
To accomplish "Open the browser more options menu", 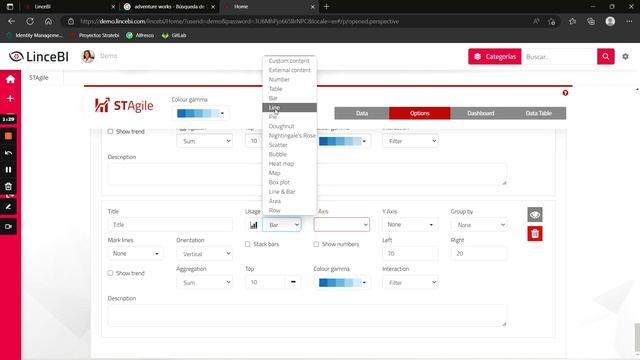I will point(629,21).
